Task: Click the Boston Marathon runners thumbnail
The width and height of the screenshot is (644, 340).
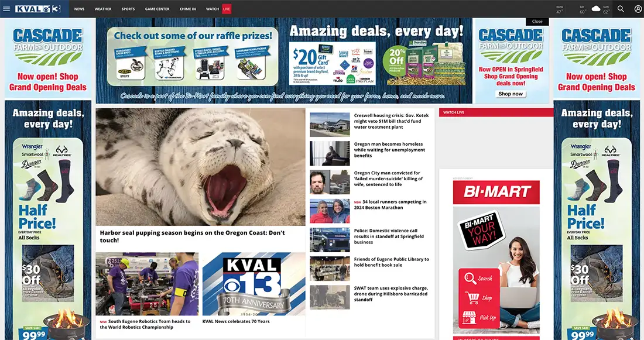Action: [x=330, y=211]
